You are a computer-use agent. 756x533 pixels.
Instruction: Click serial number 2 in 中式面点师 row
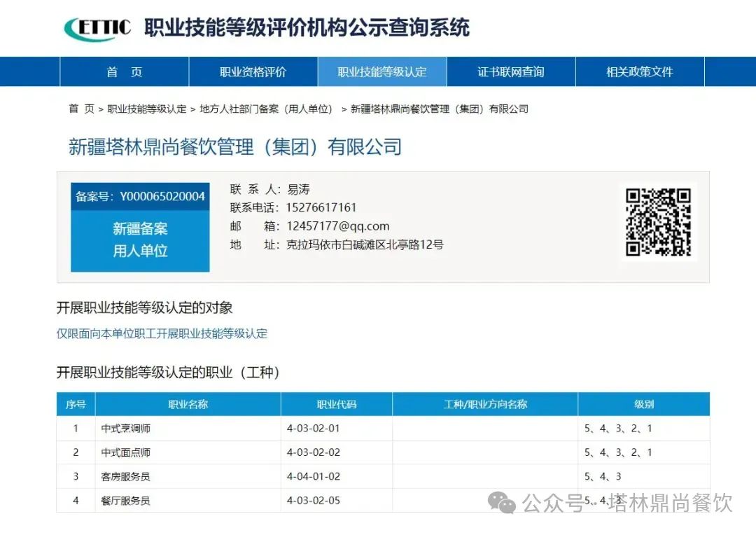76,452
